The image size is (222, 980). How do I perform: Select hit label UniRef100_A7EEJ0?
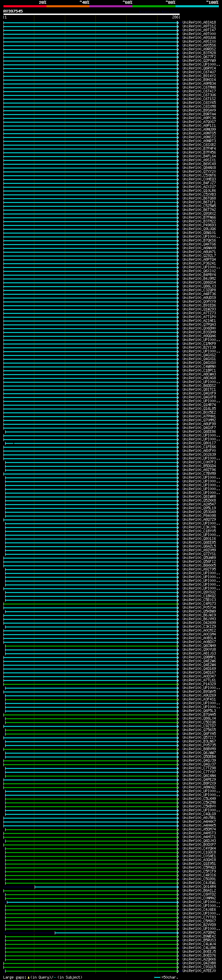pos(199,971)
